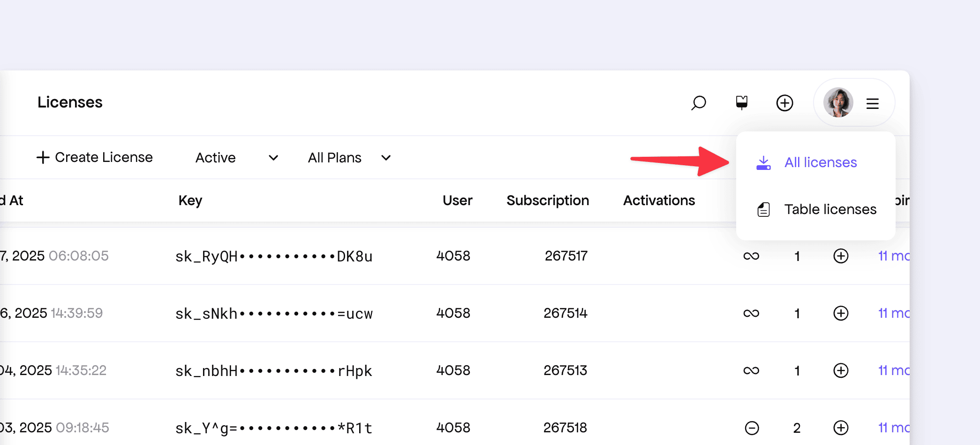Increase activations for subscription 267514
This screenshot has width=980, height=445.
point(841,313)
